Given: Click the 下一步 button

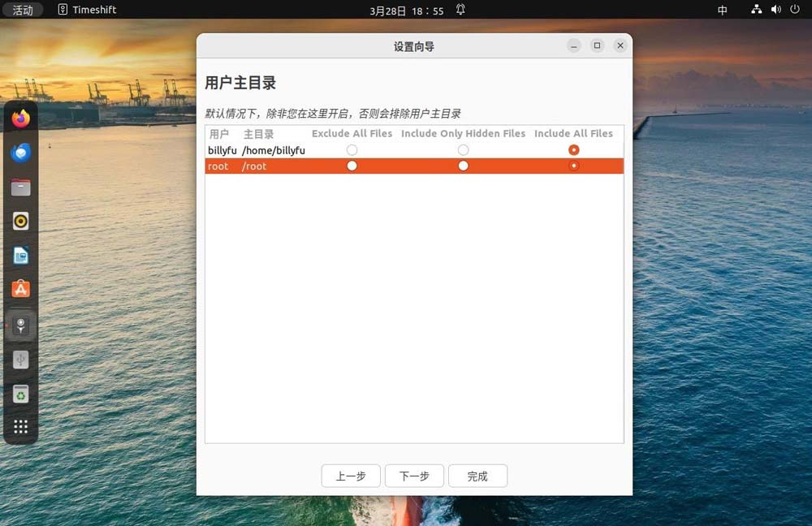Looking at the screenshot, I should tap(414, 476).
